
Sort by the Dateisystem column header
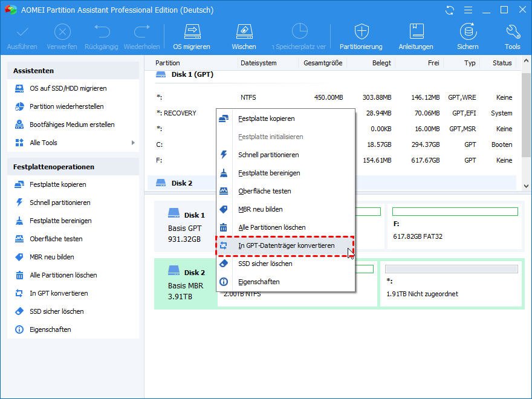(259, 63)
